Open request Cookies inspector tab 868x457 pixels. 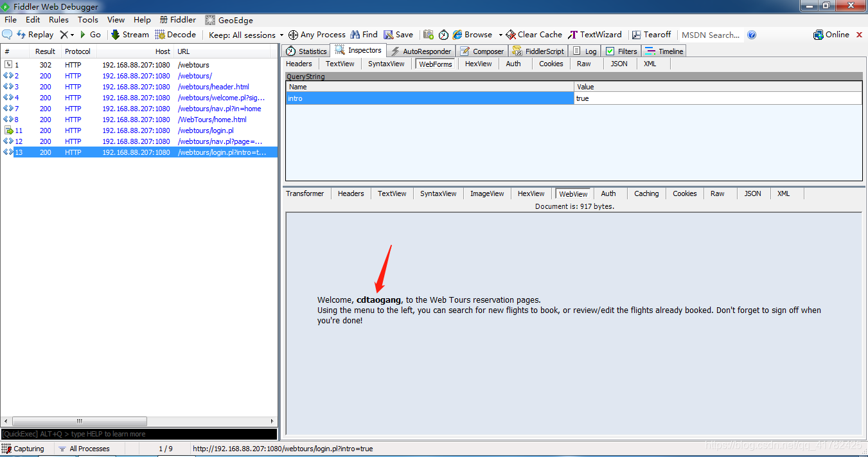click(x=551, y=64)
